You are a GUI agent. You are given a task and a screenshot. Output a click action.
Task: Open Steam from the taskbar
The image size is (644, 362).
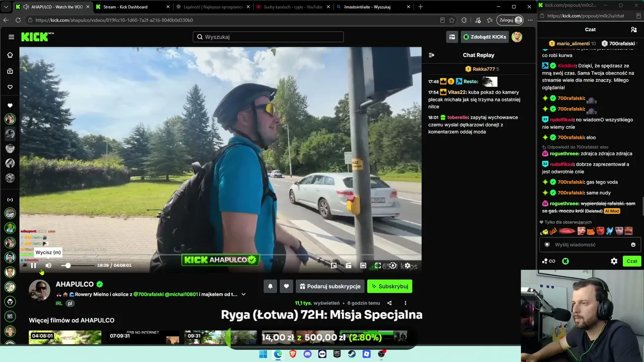click(x=352, y=354)
